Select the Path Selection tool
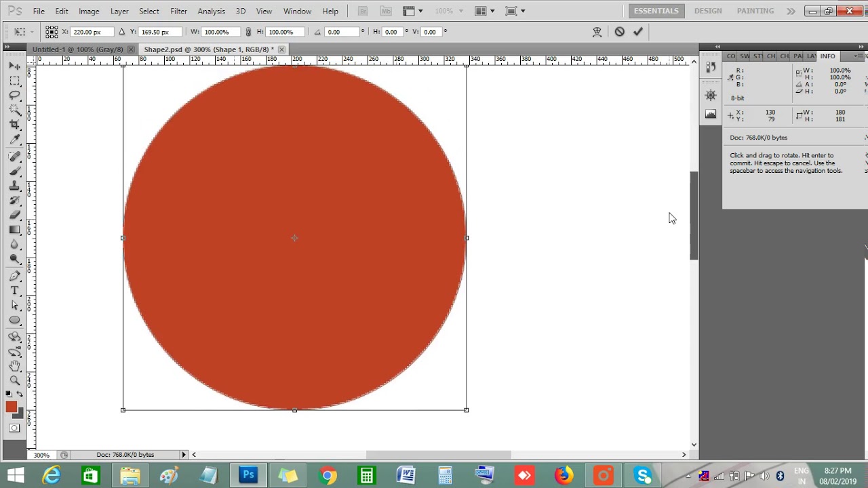This screenshot has height=488, width=868. [x=14, y=306]
